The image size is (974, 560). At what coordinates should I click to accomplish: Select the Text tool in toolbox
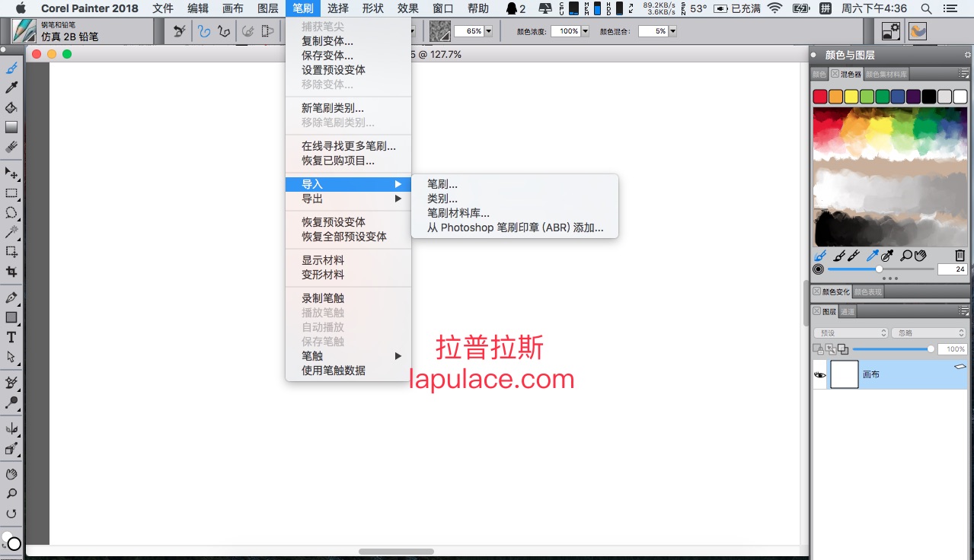pos(11,337)
